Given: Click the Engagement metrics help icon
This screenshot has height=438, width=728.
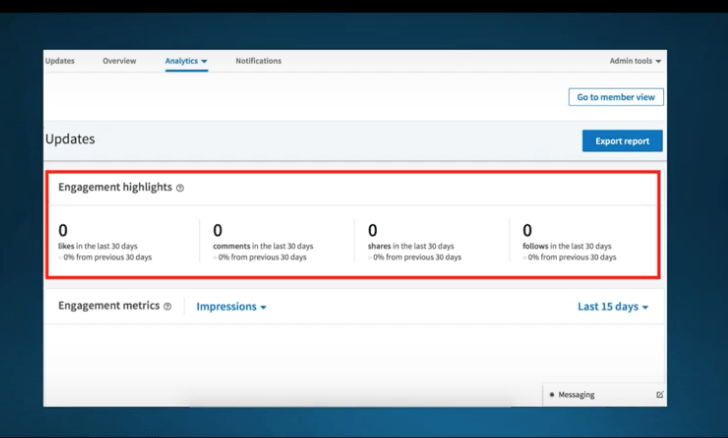Looking at the screenshot, I should click(168, 307).
